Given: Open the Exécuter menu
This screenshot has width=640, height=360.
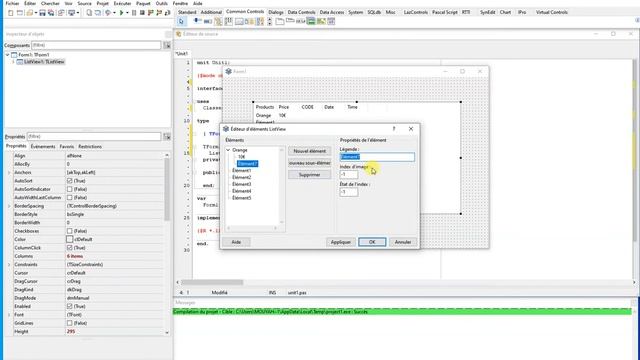Looking at the screenshot, I should 122,3.
